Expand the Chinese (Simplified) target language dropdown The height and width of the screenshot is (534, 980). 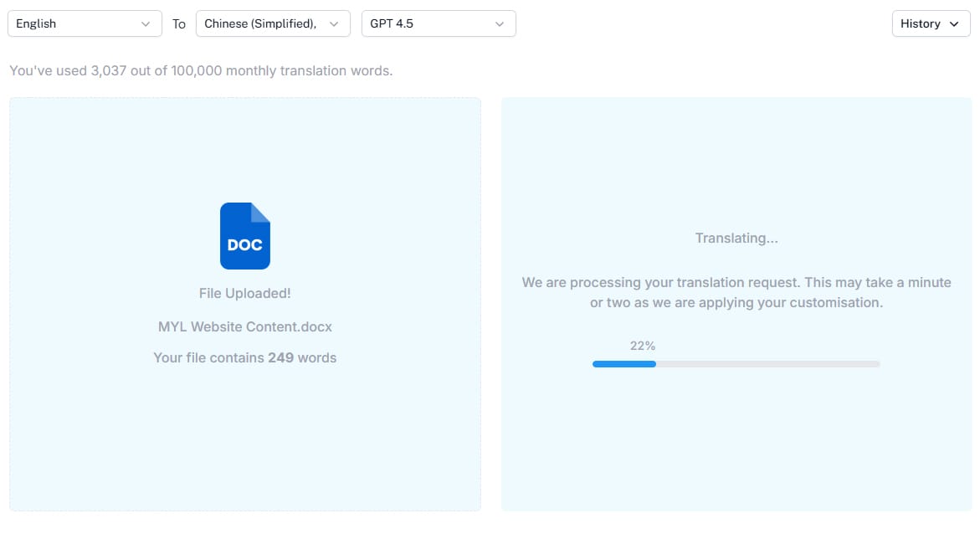(x=272, y=23)
